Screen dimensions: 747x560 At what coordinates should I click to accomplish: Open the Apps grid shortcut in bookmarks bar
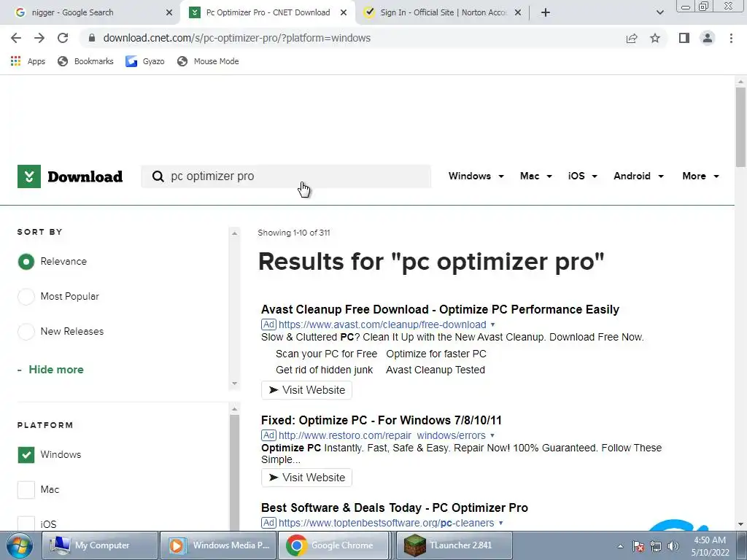click(x=28, y=61)
